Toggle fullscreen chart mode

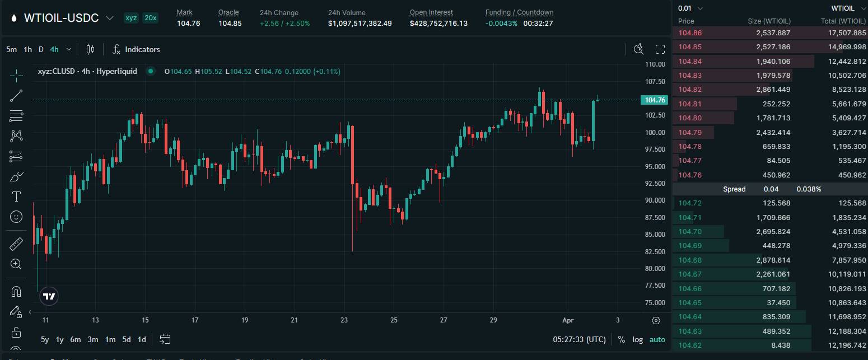pos(660,49)
